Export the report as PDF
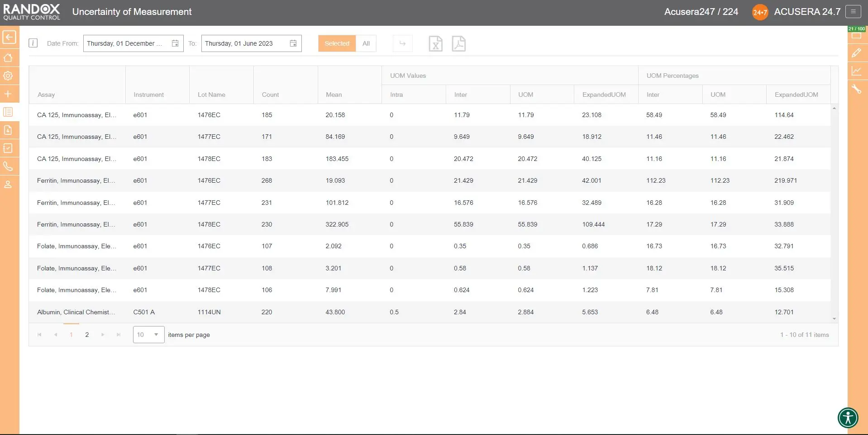 coord(458,44)
